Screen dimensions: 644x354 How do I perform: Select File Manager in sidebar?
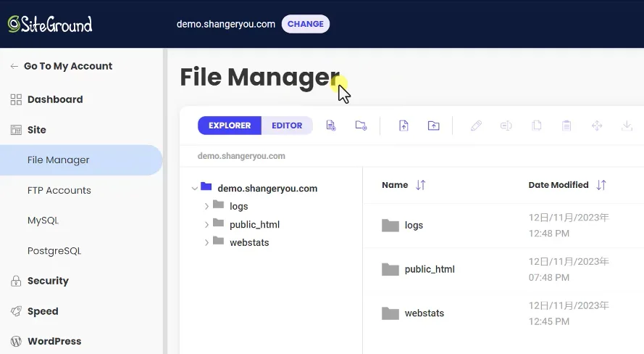point(81,160)
